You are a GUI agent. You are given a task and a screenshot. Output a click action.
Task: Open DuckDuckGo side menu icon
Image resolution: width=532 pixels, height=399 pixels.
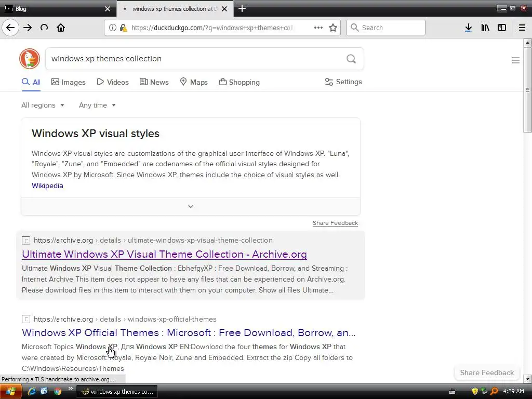pyautogui.click(x=515, y=60)
